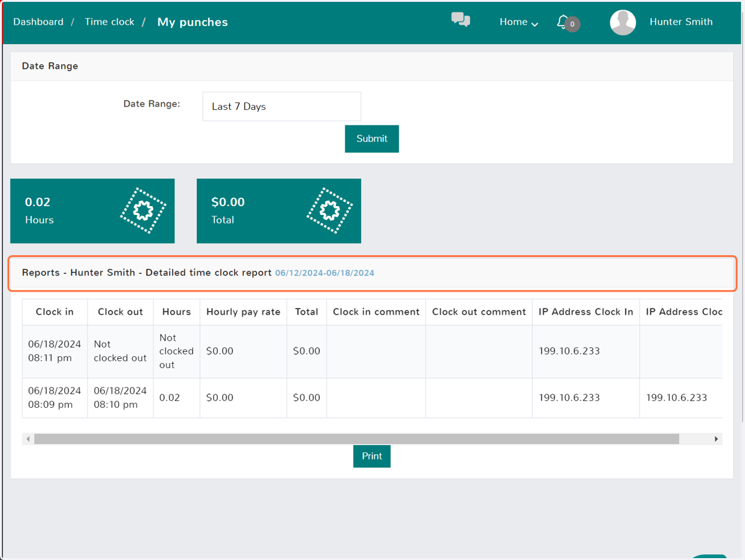Click the Date Range: field label
The height and width of the screenshot is (560, 745).
pos(151,104)
